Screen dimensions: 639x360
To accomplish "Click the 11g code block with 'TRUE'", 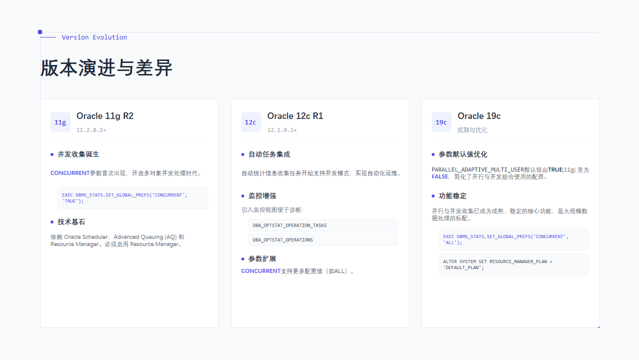I will click(x=132, y=198).
